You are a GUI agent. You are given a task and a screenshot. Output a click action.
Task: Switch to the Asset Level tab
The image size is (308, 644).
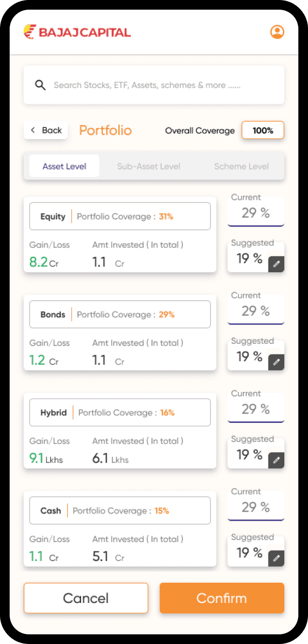(x=64, y=167)
